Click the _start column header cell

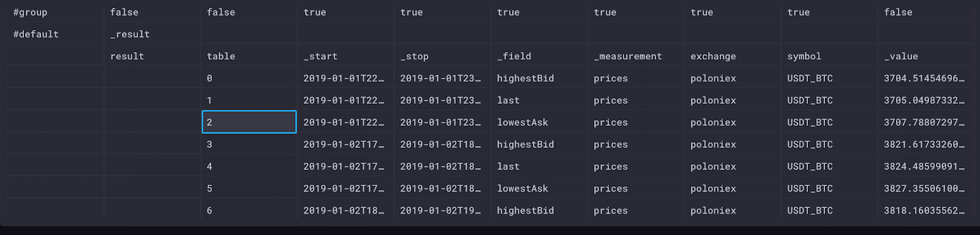(x=346, y=56)
